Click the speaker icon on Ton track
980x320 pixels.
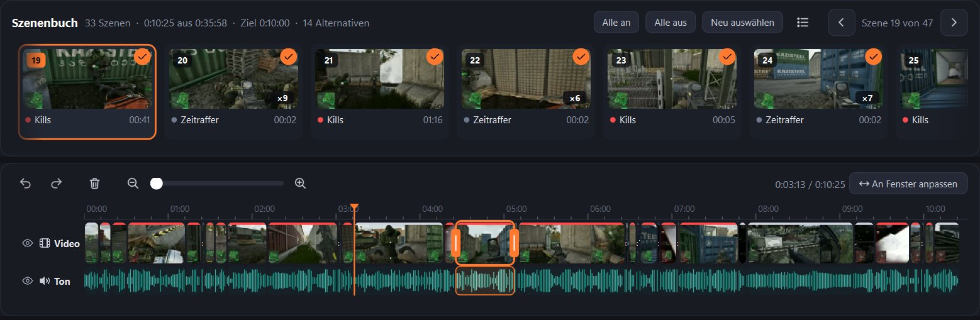click(45, 281)
